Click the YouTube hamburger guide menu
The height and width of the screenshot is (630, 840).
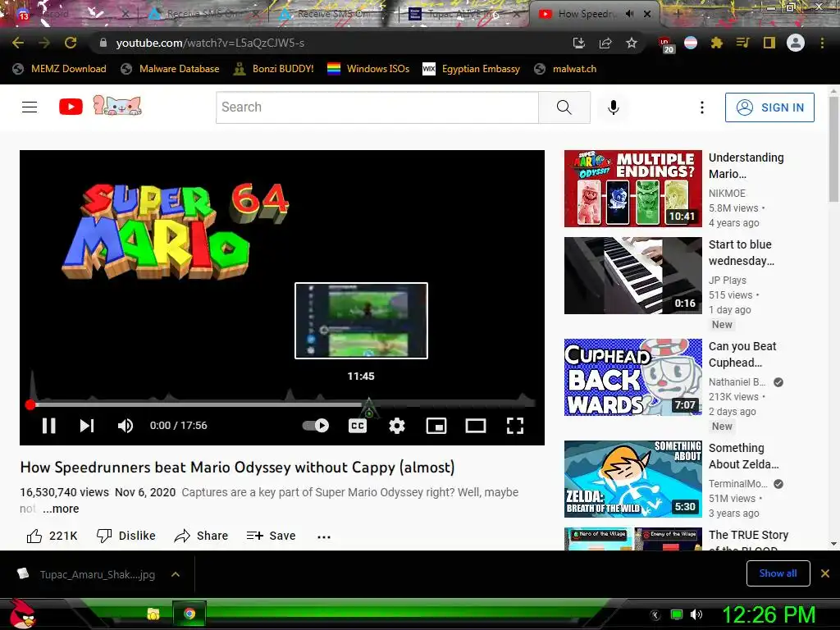click(30, 107)
